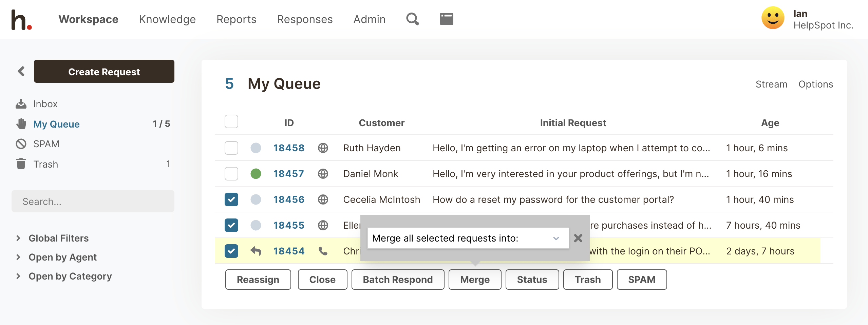Click the Create Request button
The height and width of the screenshot is (325, 868).
104,72
